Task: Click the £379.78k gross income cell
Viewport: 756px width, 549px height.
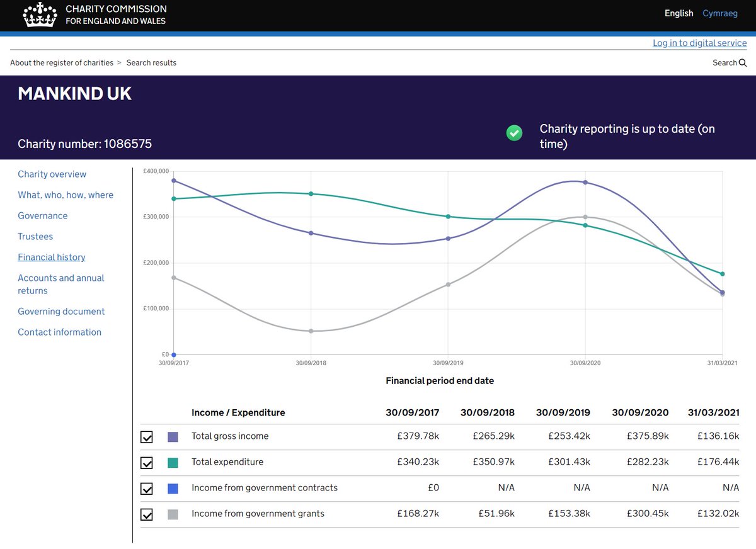Action: [418, 436]
